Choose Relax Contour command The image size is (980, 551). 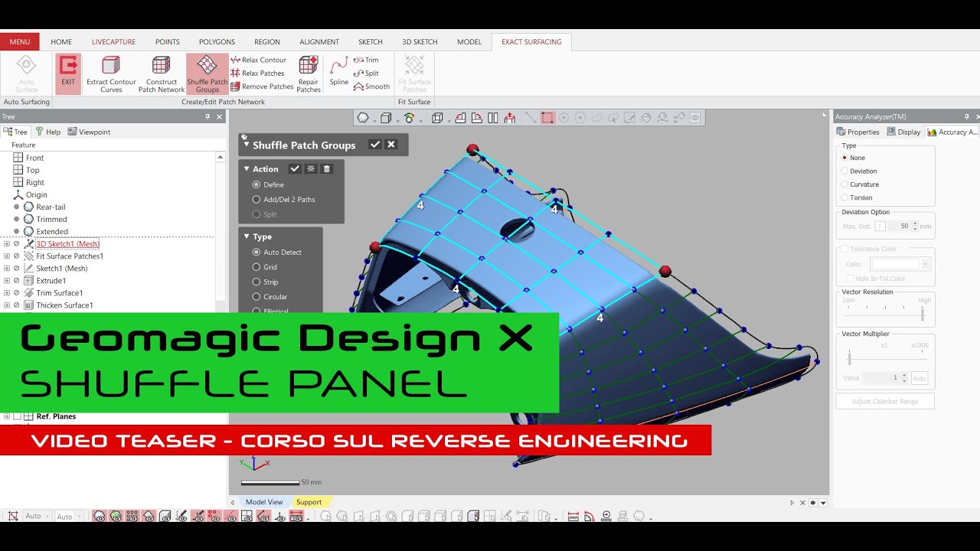tap(259, 60)
